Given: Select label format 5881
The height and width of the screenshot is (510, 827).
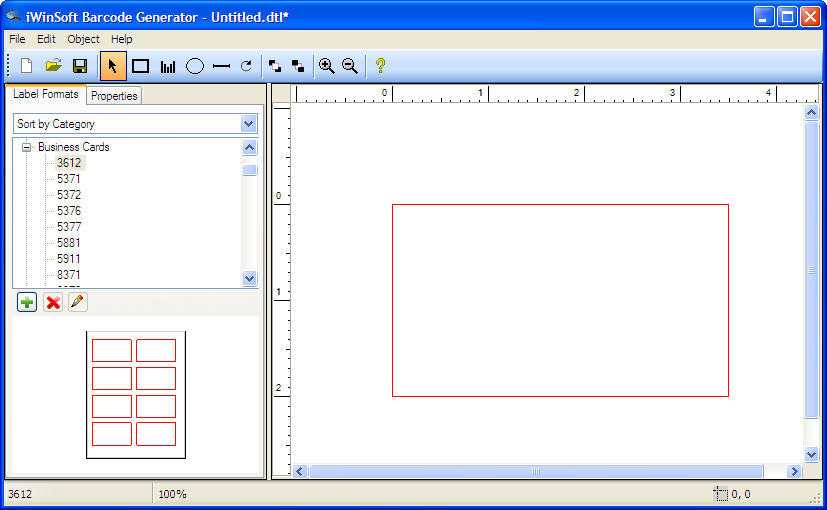Looking at the screenshot, I should [69, 243].
